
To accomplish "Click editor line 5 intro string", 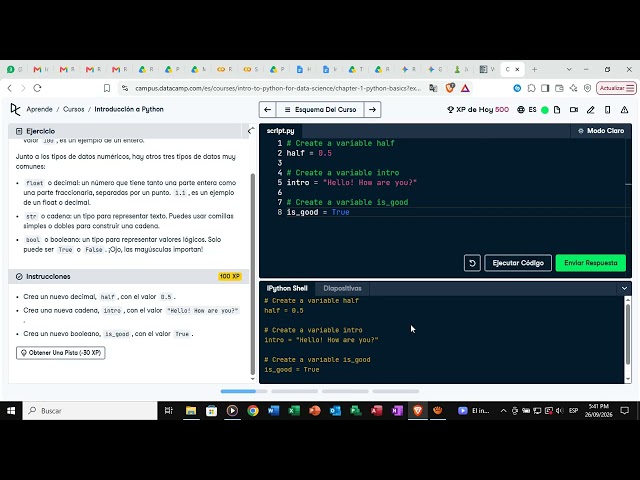I will 351,182.
